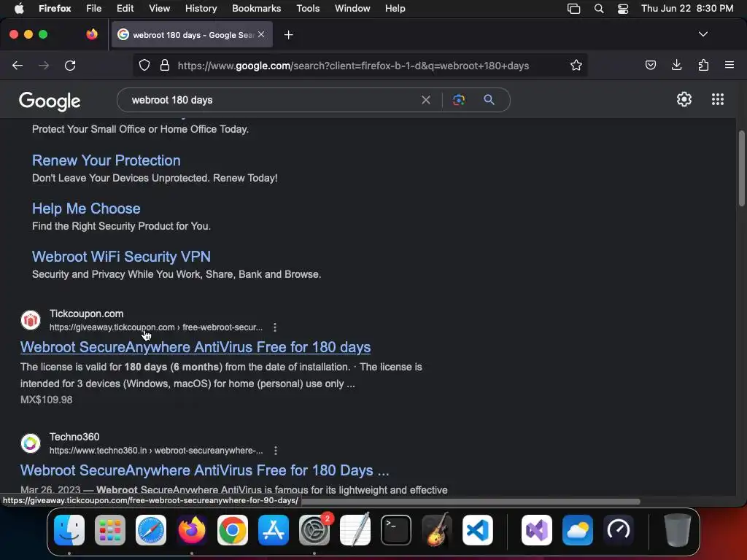
Task: Open the Webroot WiFi Security VPN link
Action: 121,257
